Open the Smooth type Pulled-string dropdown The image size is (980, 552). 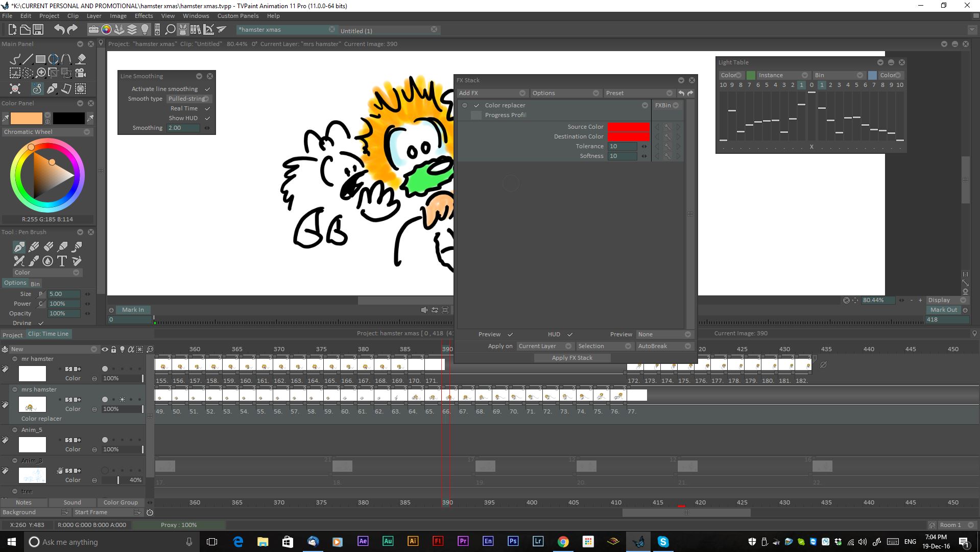(x=189, y=99)
